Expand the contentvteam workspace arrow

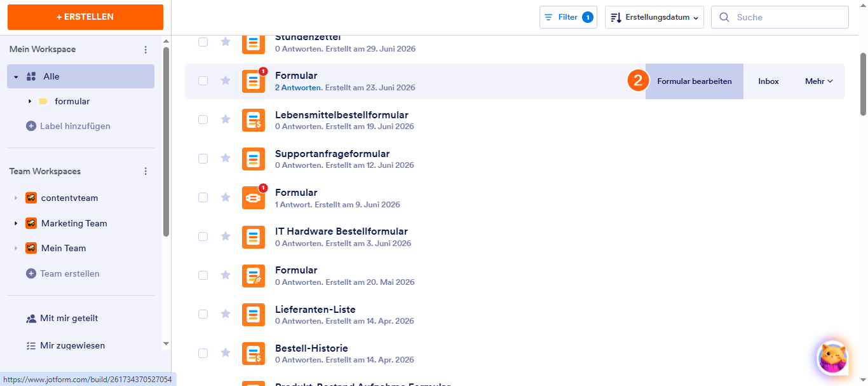(16, 198)
